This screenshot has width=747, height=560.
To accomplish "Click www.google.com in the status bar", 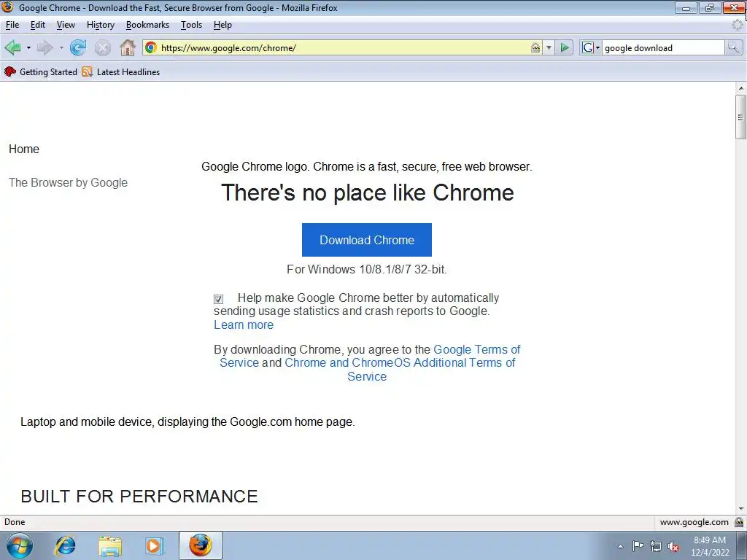I will 694,522.
